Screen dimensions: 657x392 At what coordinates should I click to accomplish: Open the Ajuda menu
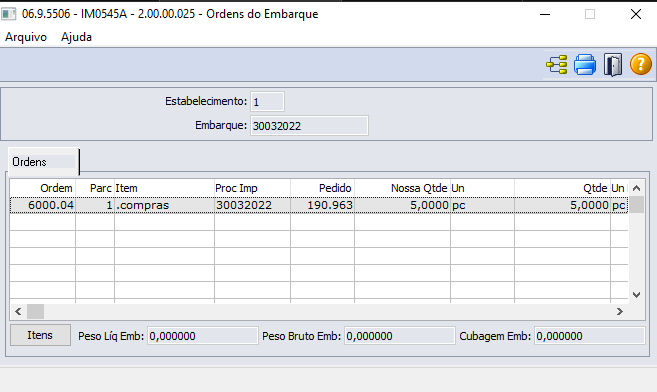76,37
